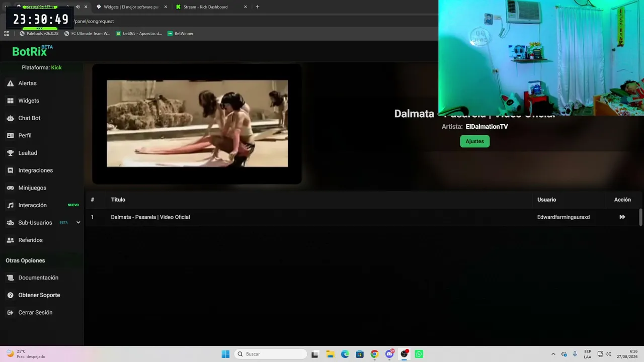Open FC Ultimate Team bookmark
The image size is (644, 362).
click(x=87, y=34)
